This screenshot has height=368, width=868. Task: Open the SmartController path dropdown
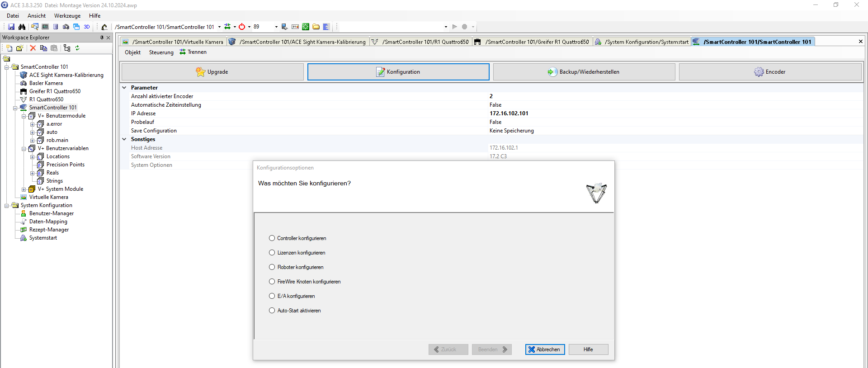pyautogui.click(x=219, y=27)
